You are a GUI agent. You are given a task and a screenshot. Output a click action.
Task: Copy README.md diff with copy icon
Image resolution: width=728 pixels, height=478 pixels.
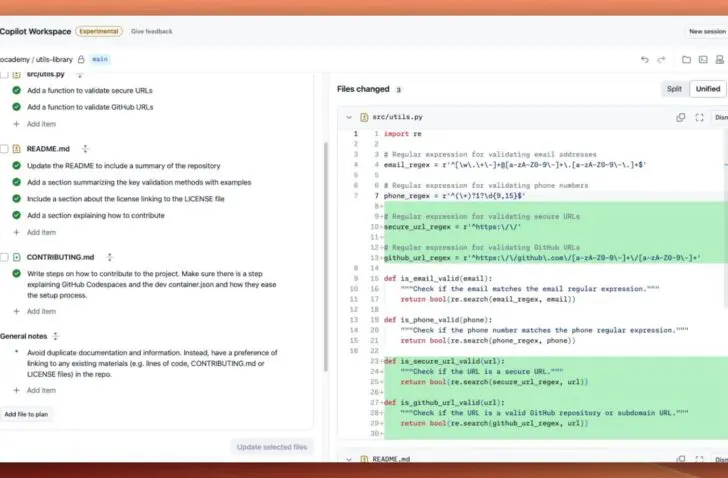click(681, 459)
